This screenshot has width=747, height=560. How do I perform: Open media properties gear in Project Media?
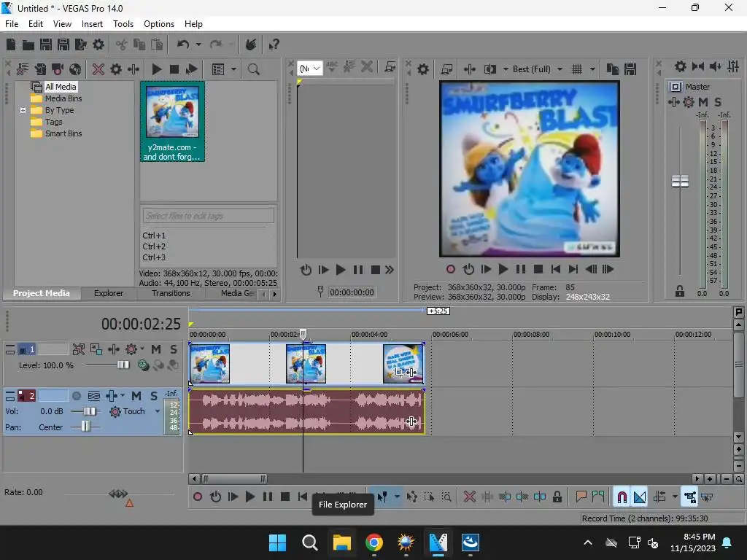point(116,69)
